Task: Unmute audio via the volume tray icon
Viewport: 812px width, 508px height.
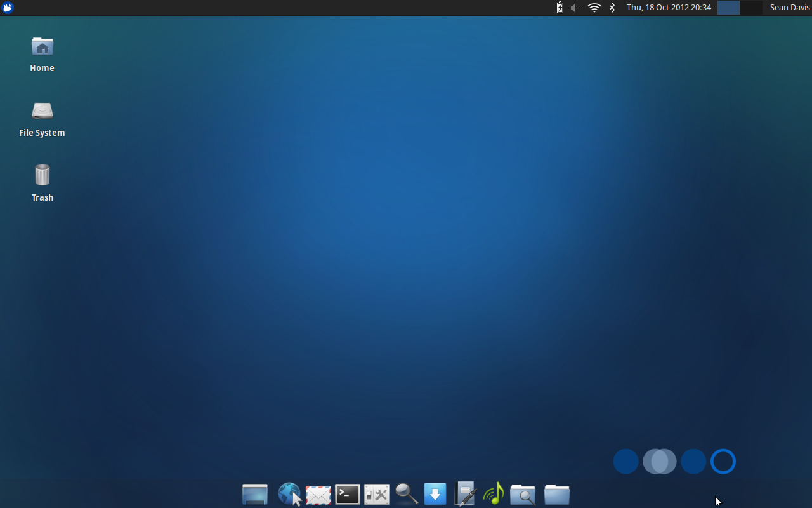Action: click(575, 8)
